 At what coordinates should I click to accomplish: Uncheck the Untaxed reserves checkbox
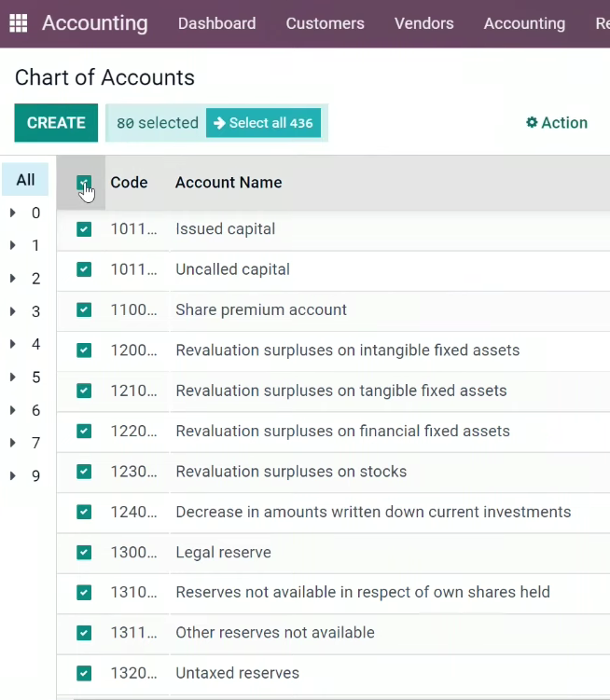tap(84, 673)
